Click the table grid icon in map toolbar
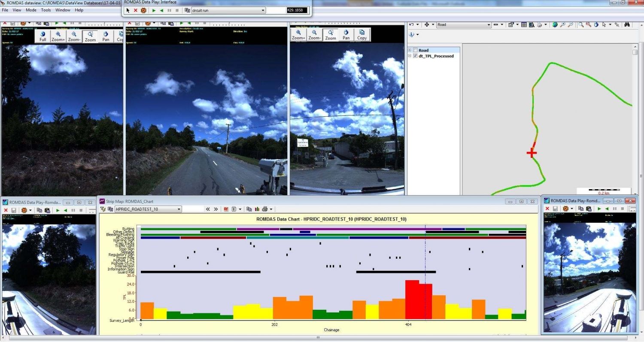The height and width of the screenshot is (342, 644). tap(524, 24)
